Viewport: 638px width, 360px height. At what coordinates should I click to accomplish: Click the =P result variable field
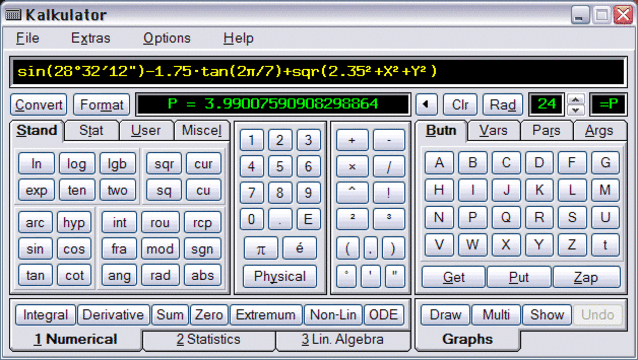[609, 105]
